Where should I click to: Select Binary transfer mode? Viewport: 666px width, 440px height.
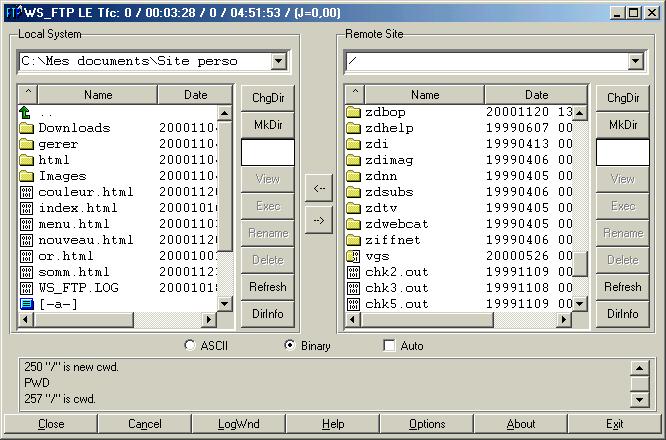tap(290, 346)
